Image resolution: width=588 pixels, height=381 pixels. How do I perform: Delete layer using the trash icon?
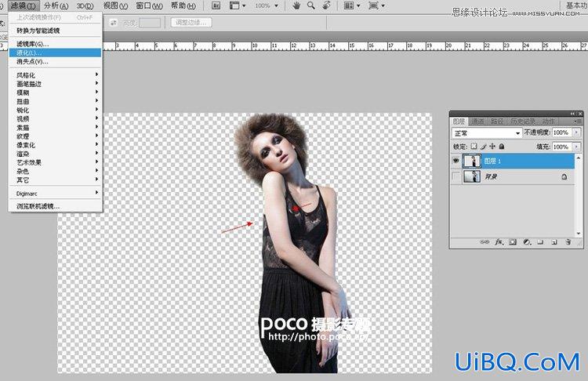tap(568, 242)
